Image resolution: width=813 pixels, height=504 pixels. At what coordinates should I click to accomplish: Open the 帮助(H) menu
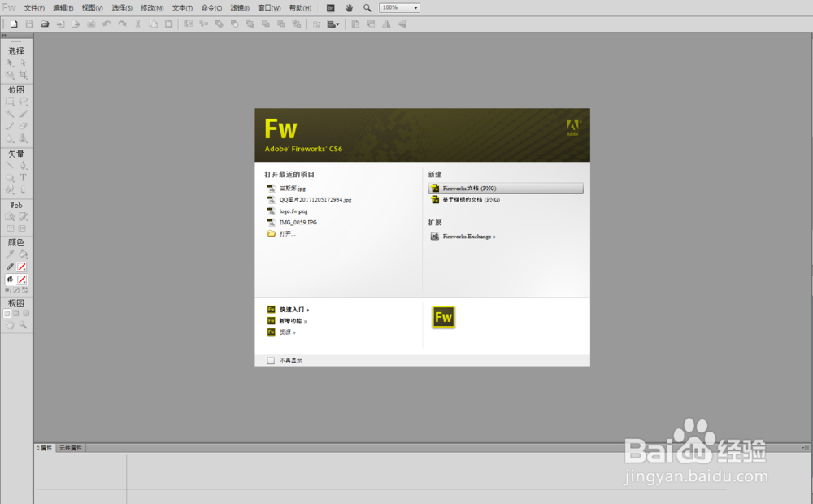[300, 8]
